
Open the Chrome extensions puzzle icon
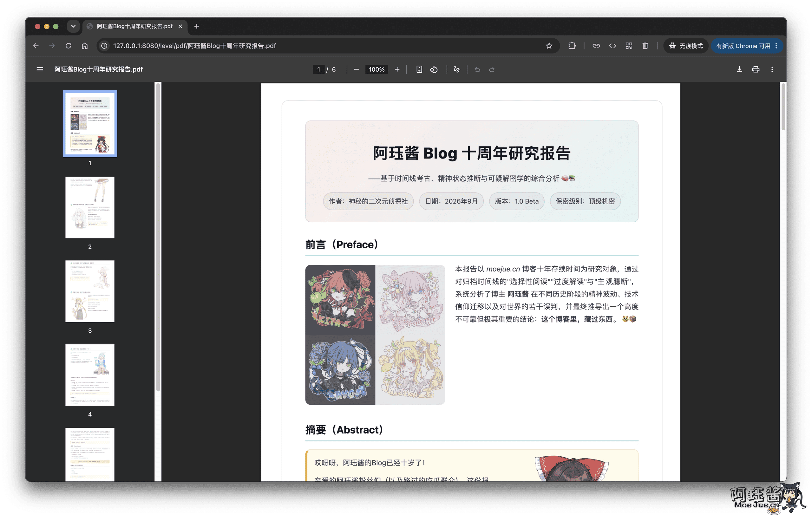point(572,46)
